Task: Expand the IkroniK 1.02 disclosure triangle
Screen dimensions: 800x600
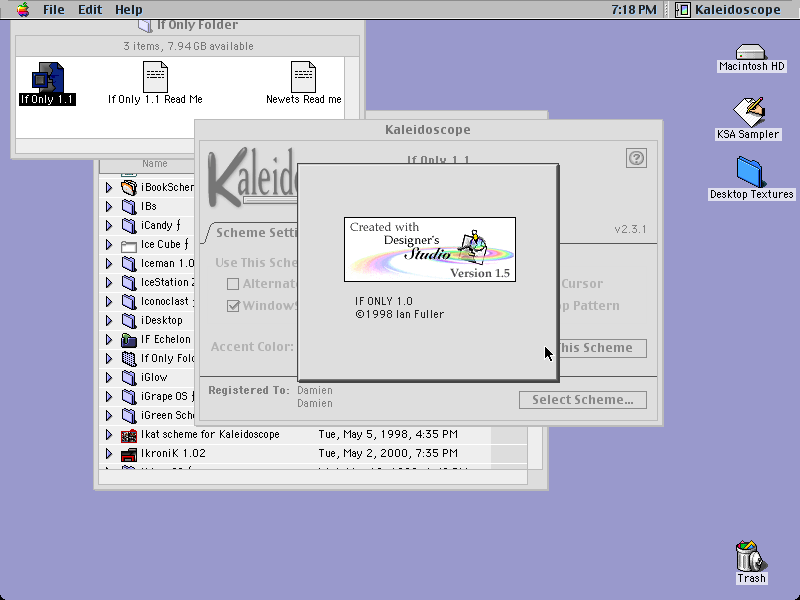Action: click(109, 454)
